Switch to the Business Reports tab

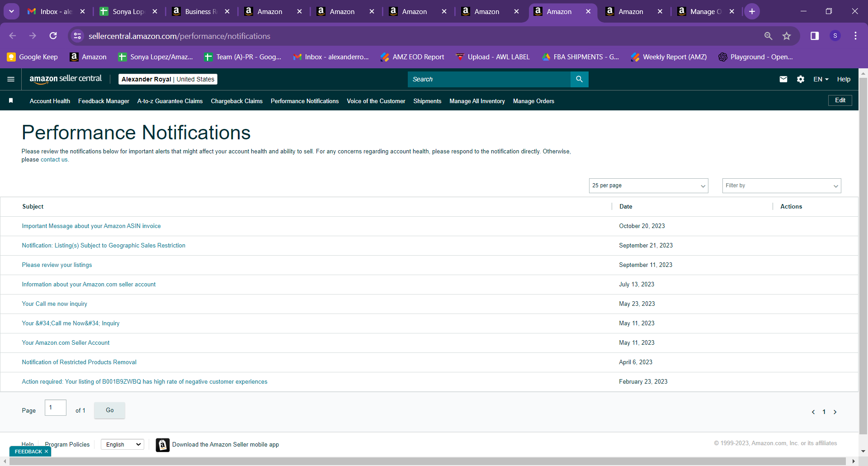[201, 11]
